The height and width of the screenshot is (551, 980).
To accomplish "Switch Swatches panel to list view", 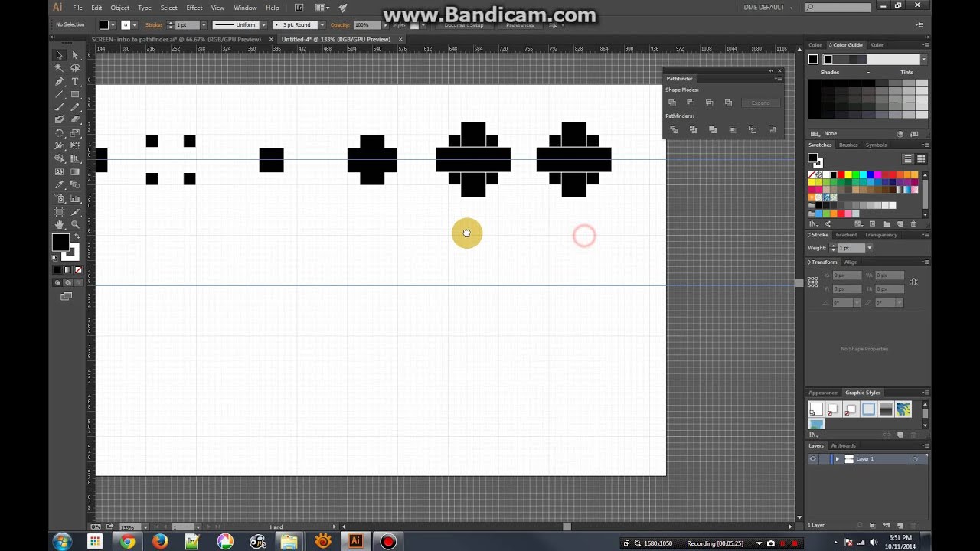I will coord(908,159).
